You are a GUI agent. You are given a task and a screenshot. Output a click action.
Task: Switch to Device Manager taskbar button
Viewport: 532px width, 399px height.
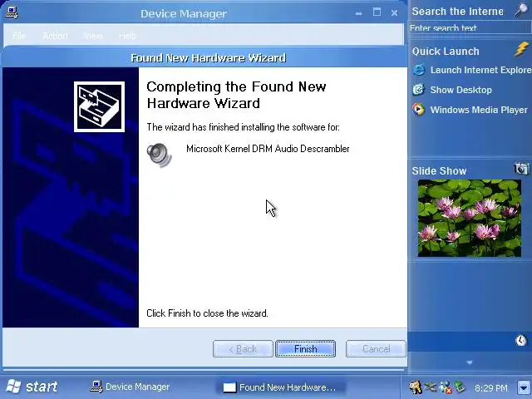coord(131,387)
